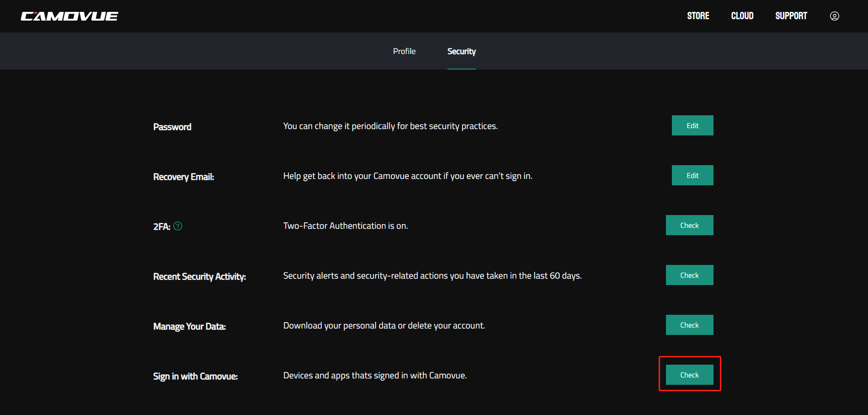Select the Security tab

coord(462,52)
